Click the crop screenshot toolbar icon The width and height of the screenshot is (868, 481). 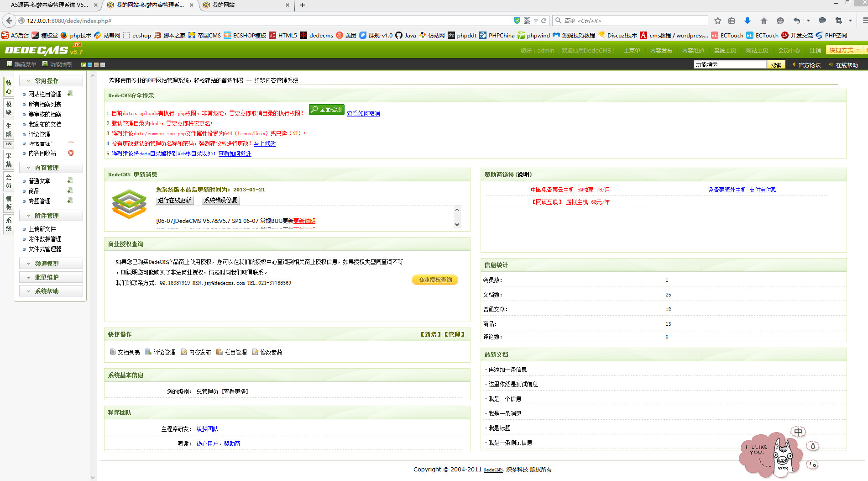(x=839, y=21)
